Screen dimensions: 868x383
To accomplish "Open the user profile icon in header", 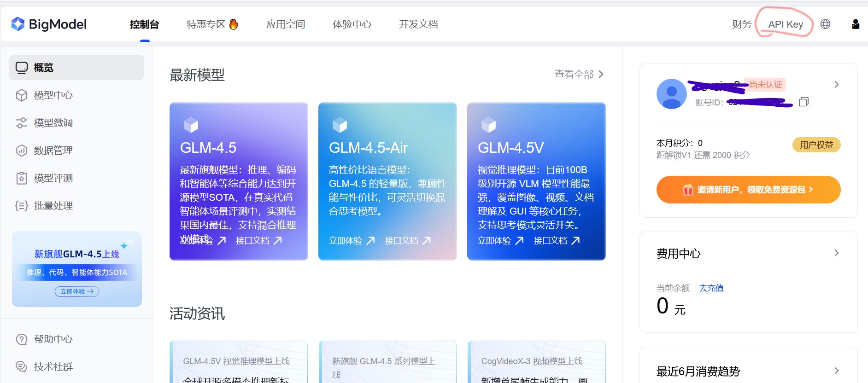I will pyautogui.click(x=855, y=24).
